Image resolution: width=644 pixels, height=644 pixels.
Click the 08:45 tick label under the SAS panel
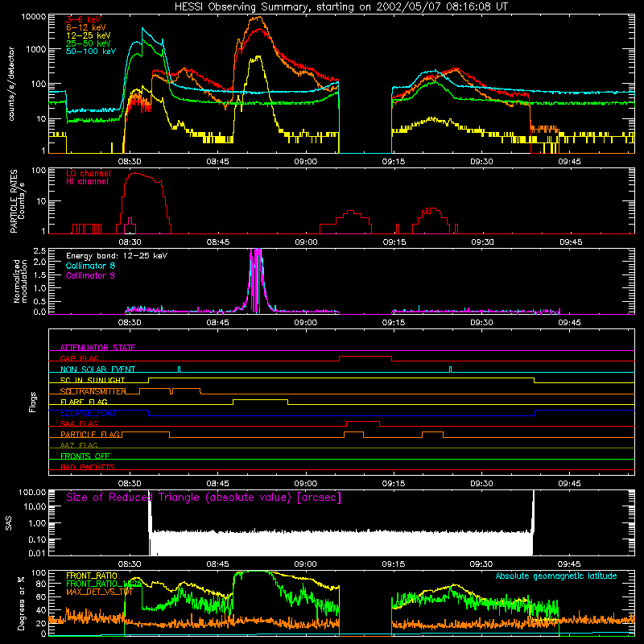point(217,564)
